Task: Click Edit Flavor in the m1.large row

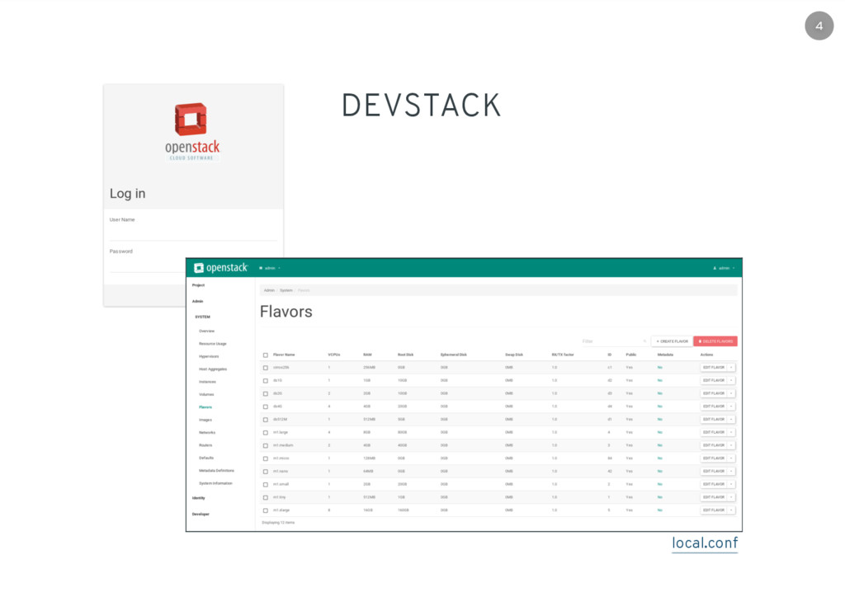Action: (x=714, y=432)
